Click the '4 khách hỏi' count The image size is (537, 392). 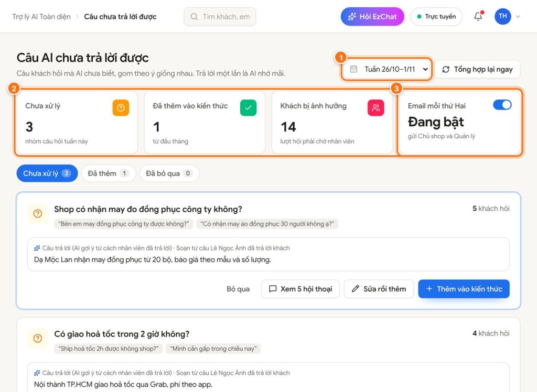pyautogui.click(x=491, y=333)
